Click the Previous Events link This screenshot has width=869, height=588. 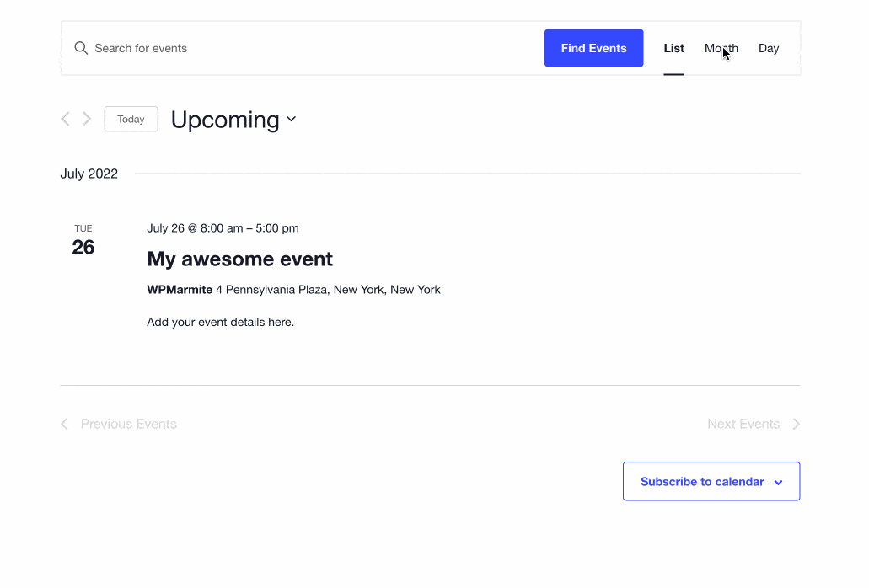point(129,424)
